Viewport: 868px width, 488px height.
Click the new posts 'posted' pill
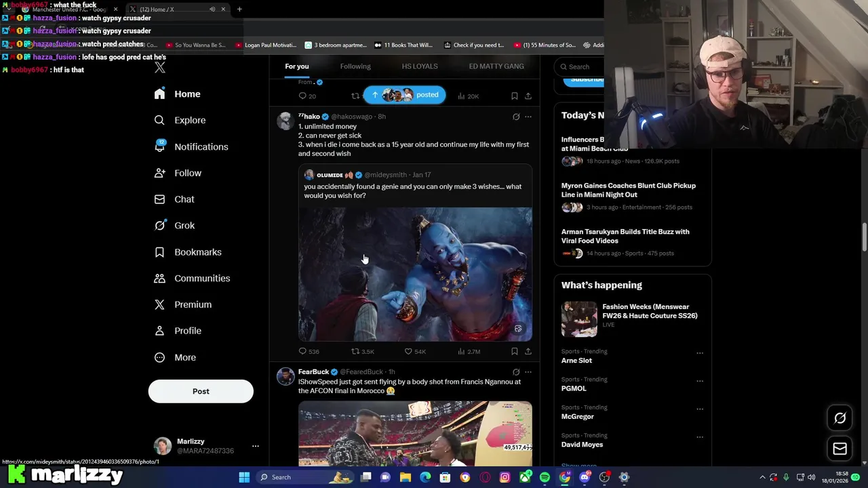(x=404, y=95)
